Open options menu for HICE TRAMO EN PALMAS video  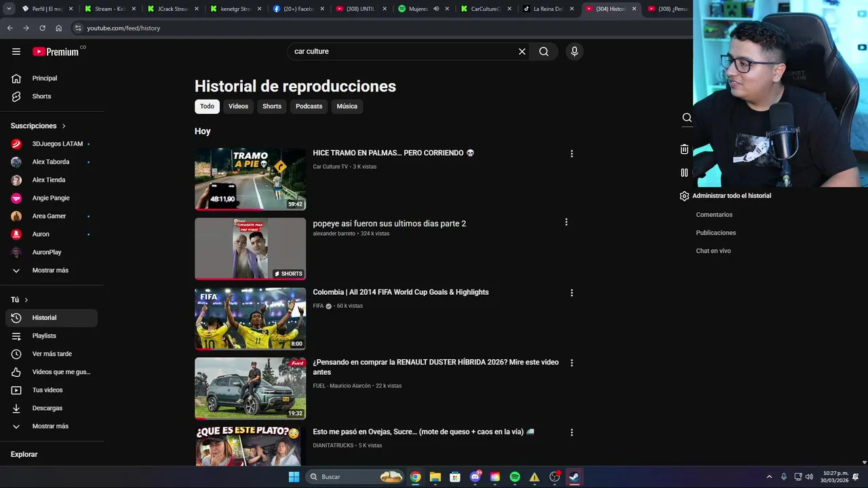point(572,154)
